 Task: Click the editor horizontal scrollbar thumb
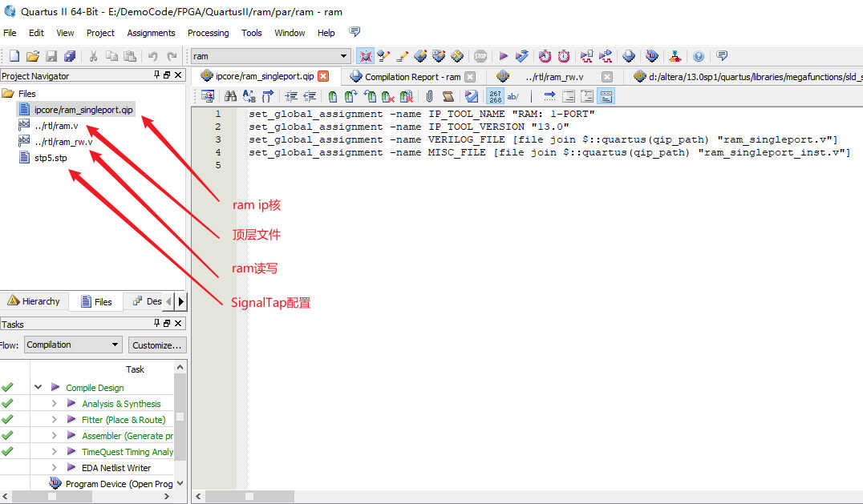[249, 496]
